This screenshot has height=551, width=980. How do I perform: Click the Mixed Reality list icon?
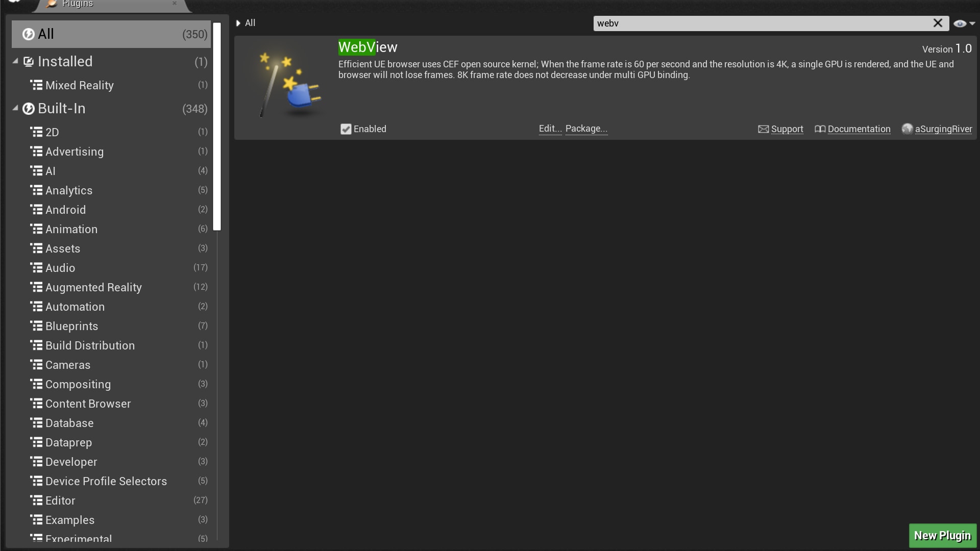click(x=36, y=85)
